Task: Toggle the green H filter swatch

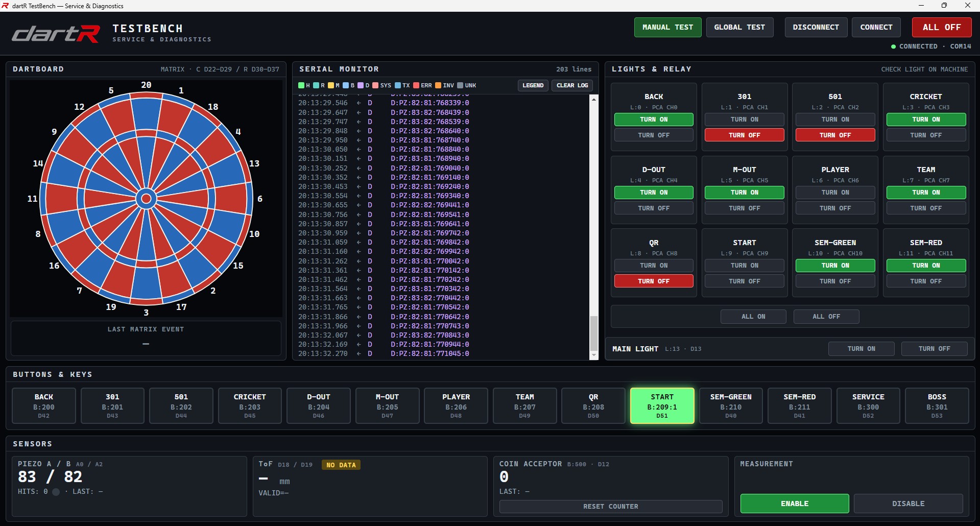Action: pos(301,85)
